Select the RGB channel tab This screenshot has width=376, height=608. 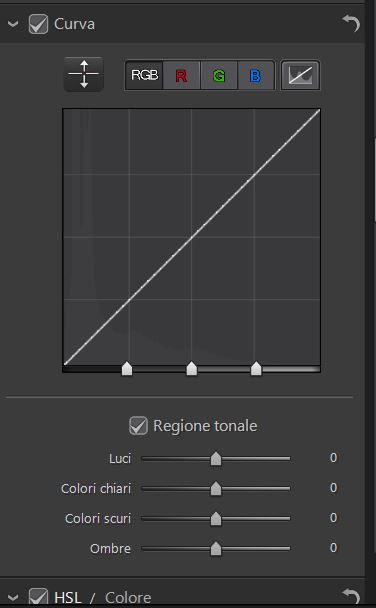tap(144, 75)
